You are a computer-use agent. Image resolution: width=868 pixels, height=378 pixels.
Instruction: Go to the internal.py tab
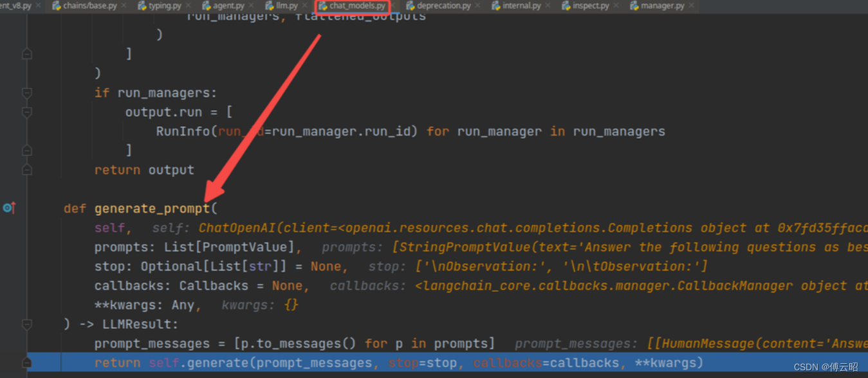tap(522, 6)
